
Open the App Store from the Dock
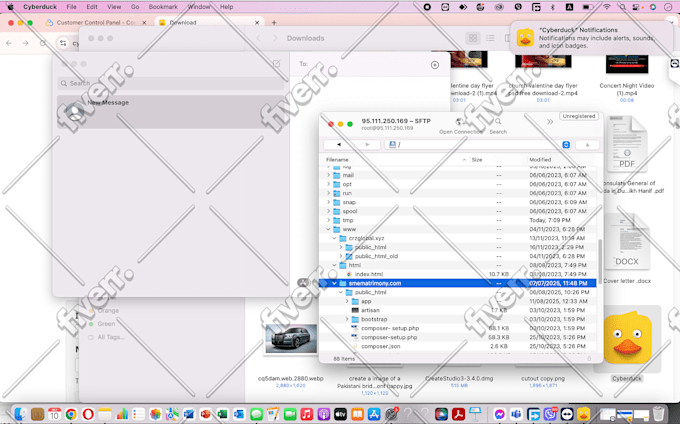point(374,414)
